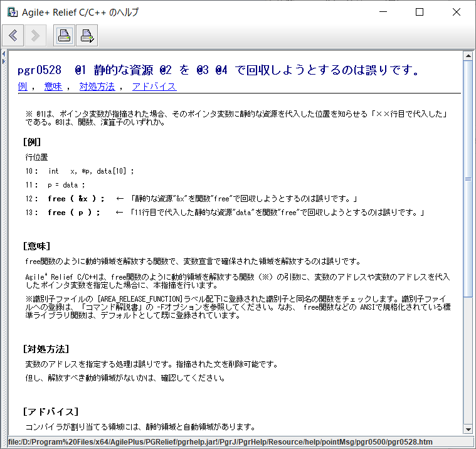Click the vertical scrollbar thumb

468,179
